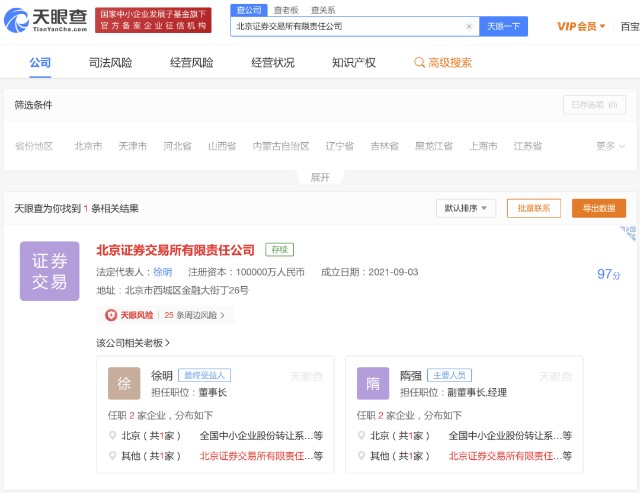Click the magnifier icon beside 高级搜索
The width and height of the screenshot is (640, 493).
point(420,63)
